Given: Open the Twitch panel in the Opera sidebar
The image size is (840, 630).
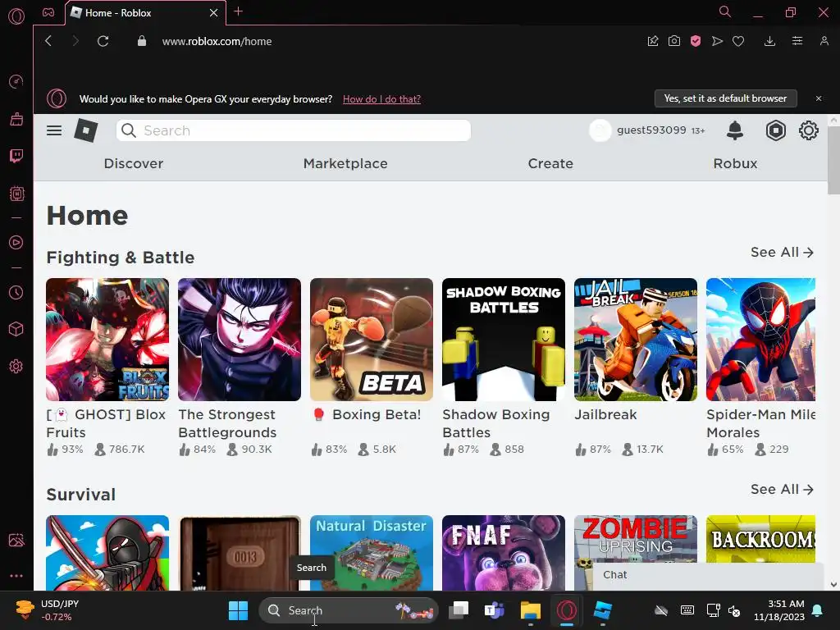Looking at the screenshot, I should [16, 156].
